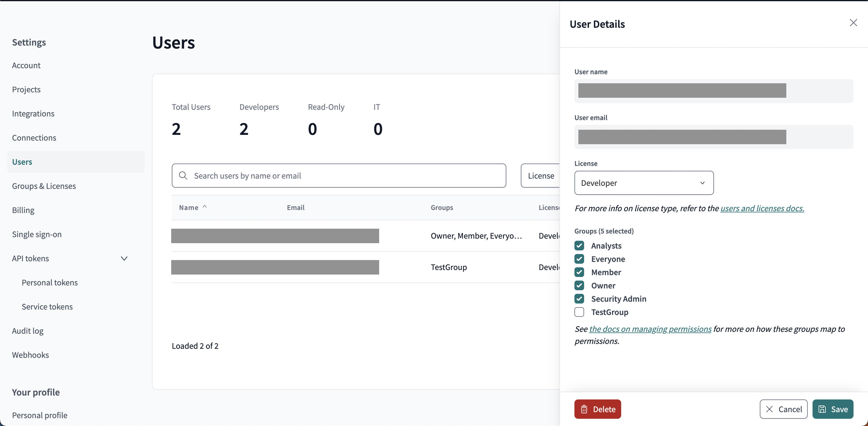Click the Billing icon in sidebar
This screenshot has width=868, height=426.
tap(23, 210)
